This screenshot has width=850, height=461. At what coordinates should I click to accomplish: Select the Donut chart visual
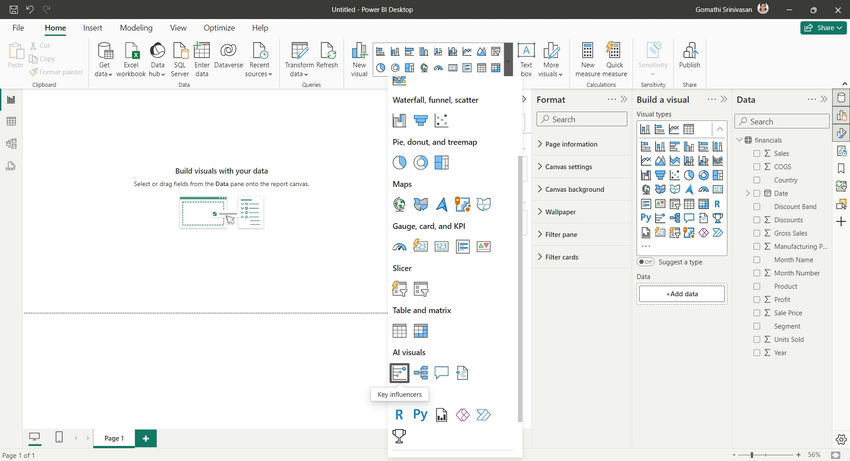[x=420, y=162]
